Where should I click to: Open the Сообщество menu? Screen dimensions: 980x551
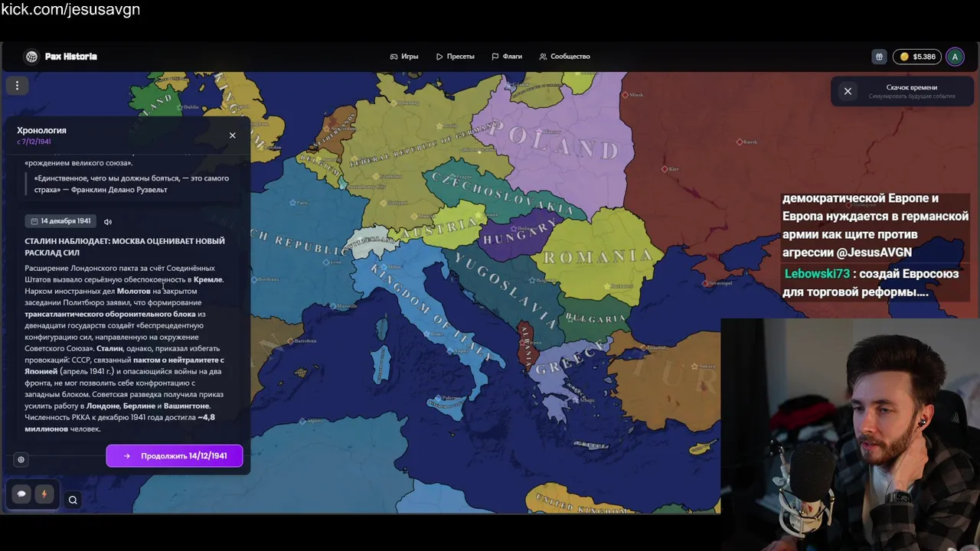565,57
